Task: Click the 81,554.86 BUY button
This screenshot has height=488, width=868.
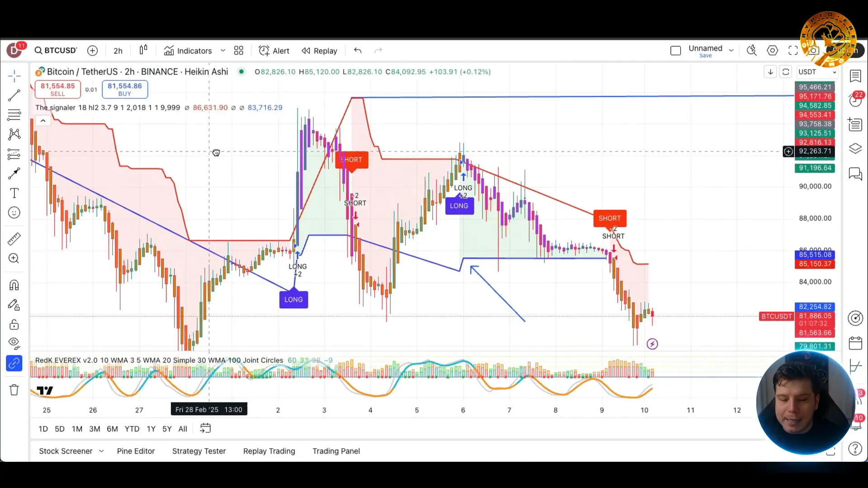Action: (x=125, y=89)
